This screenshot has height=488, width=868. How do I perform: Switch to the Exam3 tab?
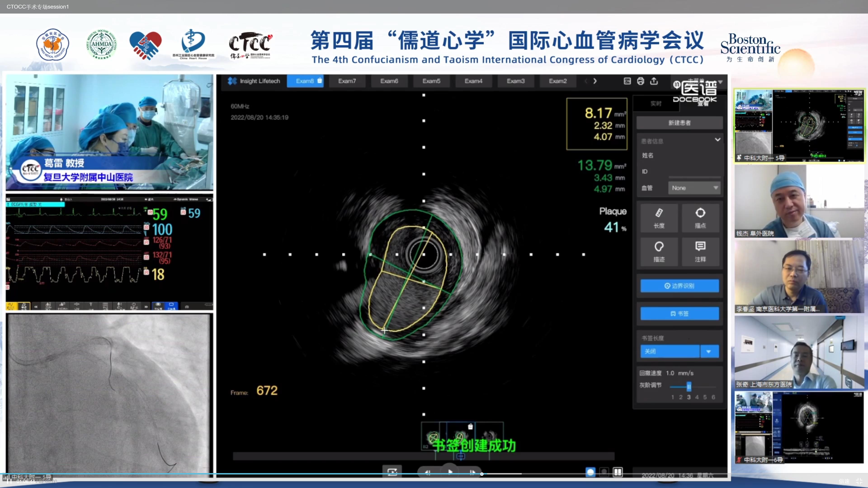point(516,81)
